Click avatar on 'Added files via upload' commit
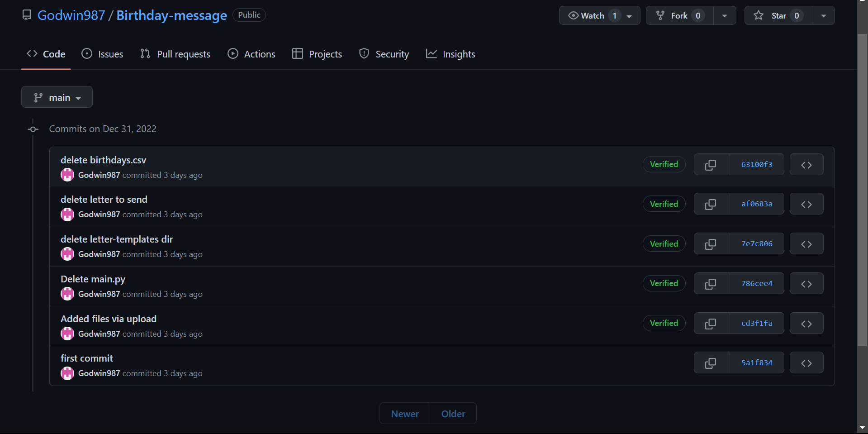 click(x=67, y=334)
